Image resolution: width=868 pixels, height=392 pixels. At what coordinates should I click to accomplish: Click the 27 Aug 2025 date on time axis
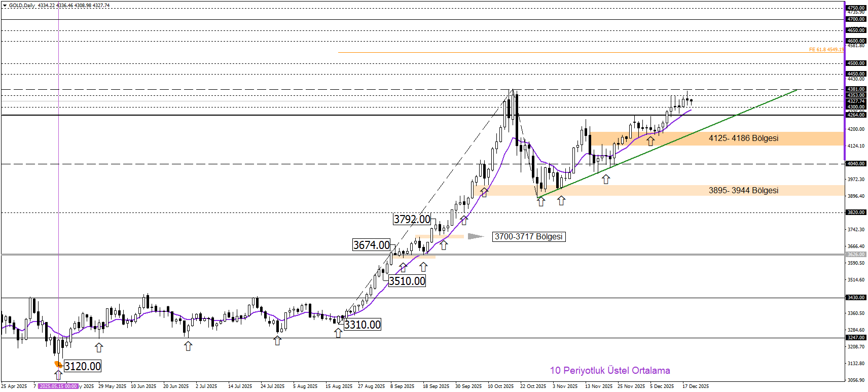click(x=371, y=386)
